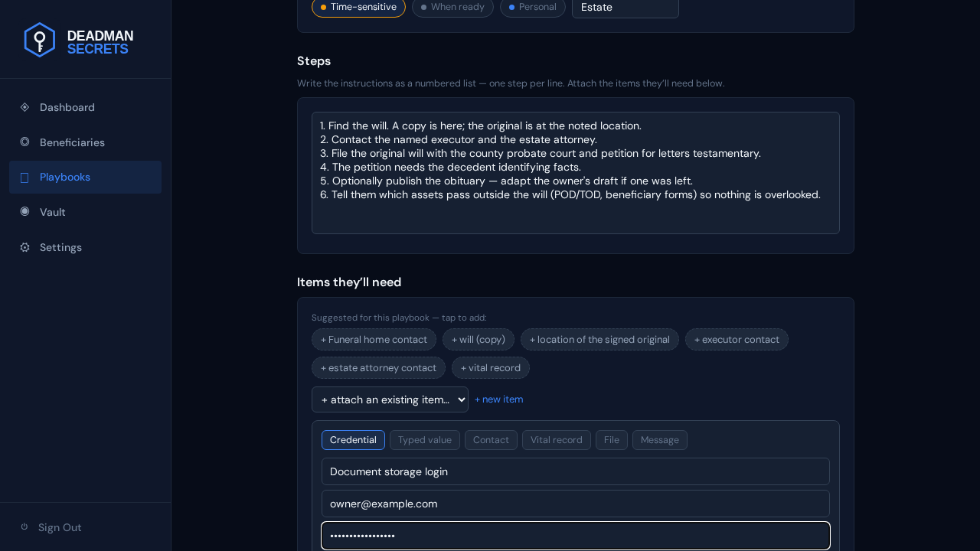Click the Beneficiaries circle icon
This screenshot has width=980, height=551.
(24, 142)
